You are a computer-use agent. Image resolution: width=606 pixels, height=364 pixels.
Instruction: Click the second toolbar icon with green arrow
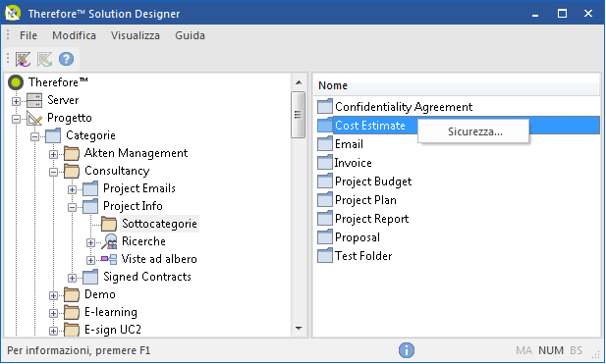click(44, 59)
